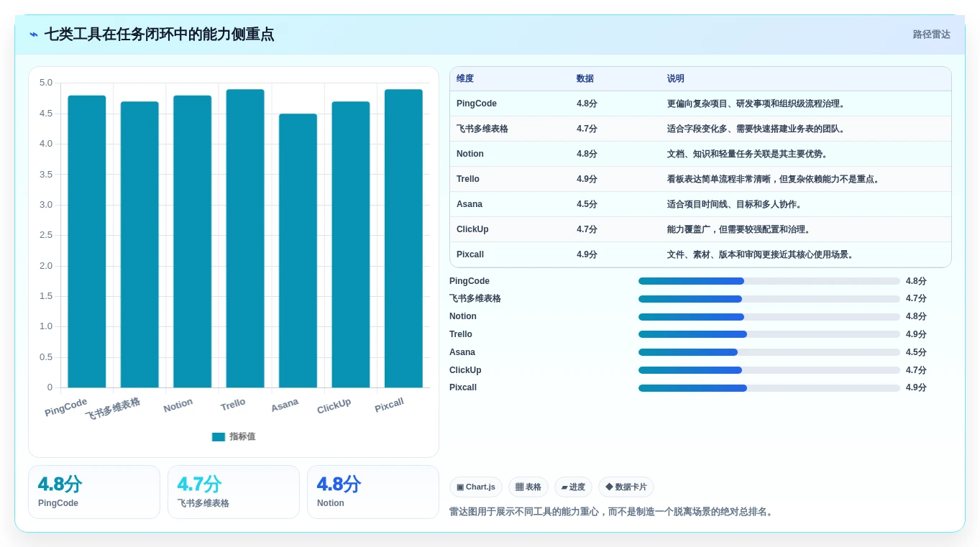
Task: Click the 七类工具 page title
Action: coord(159,35)
